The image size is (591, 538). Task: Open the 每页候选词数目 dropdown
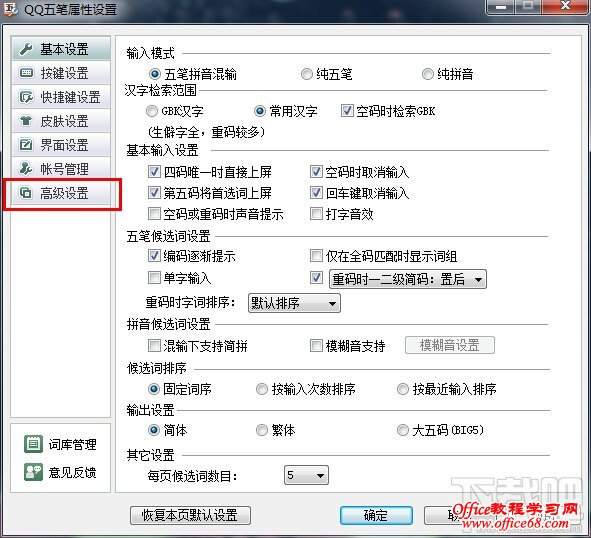(x=306, y=475)
